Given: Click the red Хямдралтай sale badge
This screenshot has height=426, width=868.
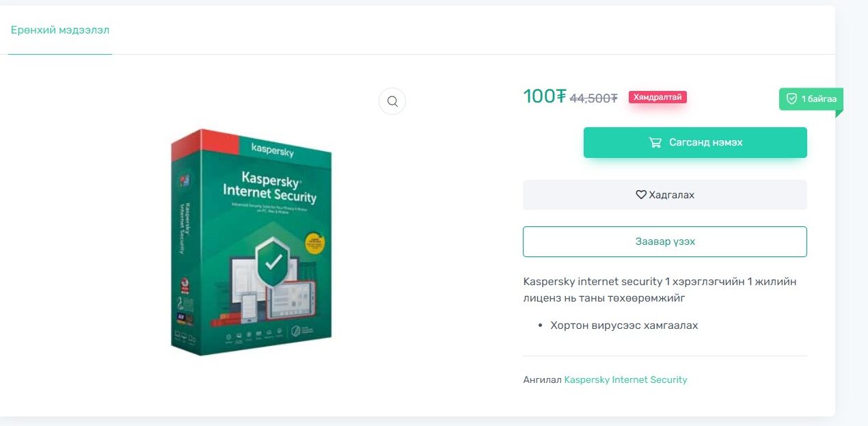Looking at the screenshot, I should pyautogui.click(x=657, y=97).
